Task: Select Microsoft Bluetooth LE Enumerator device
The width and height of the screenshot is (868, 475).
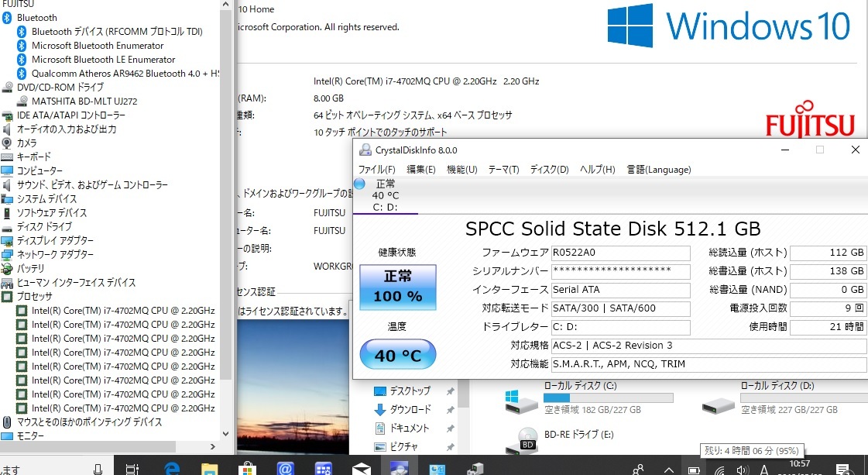Action: 103,60
